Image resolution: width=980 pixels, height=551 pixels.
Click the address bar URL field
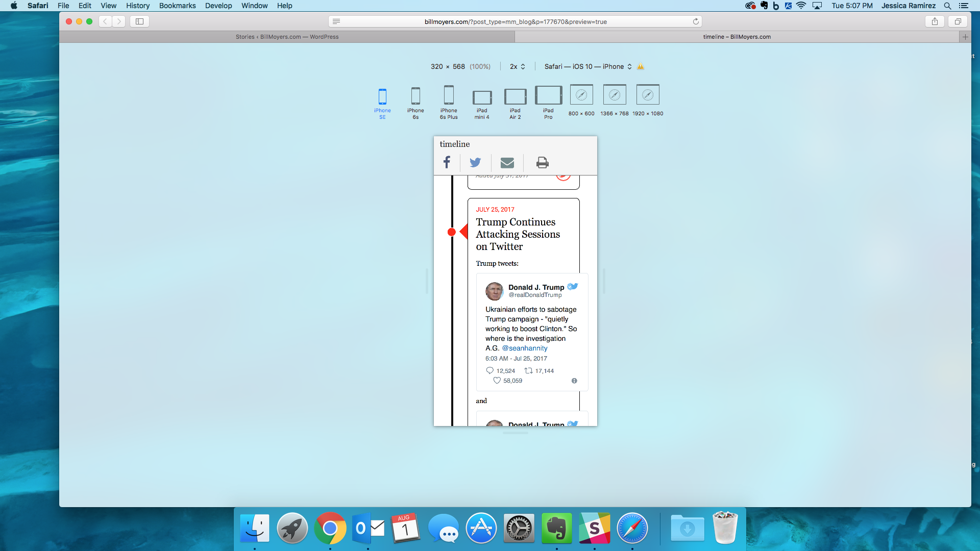pyautogui.click(x=516, y=21)
